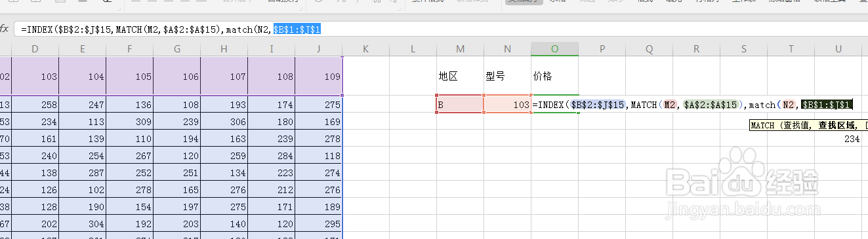Image resolution: width=868 pixels, height=239 pixels.
Task: Select cell with value 287
Action: pos(82,174)
